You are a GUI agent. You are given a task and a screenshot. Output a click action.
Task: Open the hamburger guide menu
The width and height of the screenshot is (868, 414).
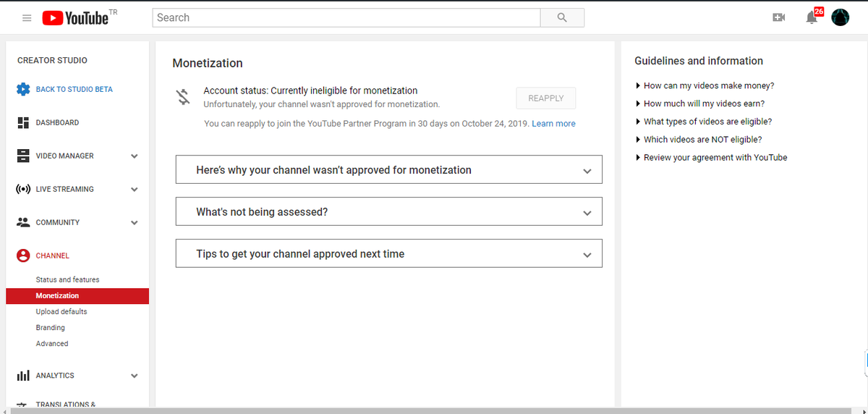[x=27, y=18]
